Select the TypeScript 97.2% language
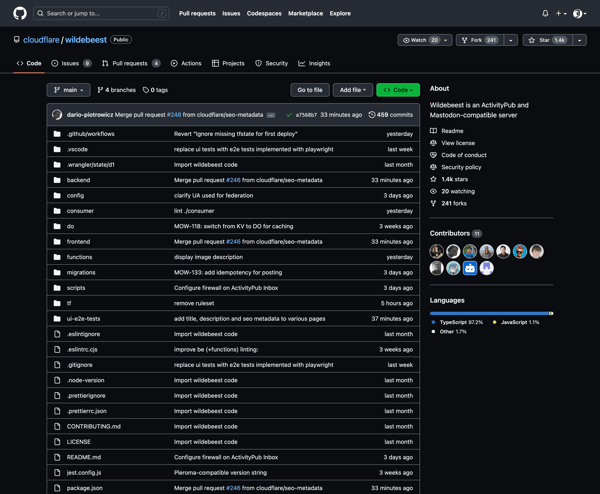Screen dimensions: 600x494 coord(461,323)
